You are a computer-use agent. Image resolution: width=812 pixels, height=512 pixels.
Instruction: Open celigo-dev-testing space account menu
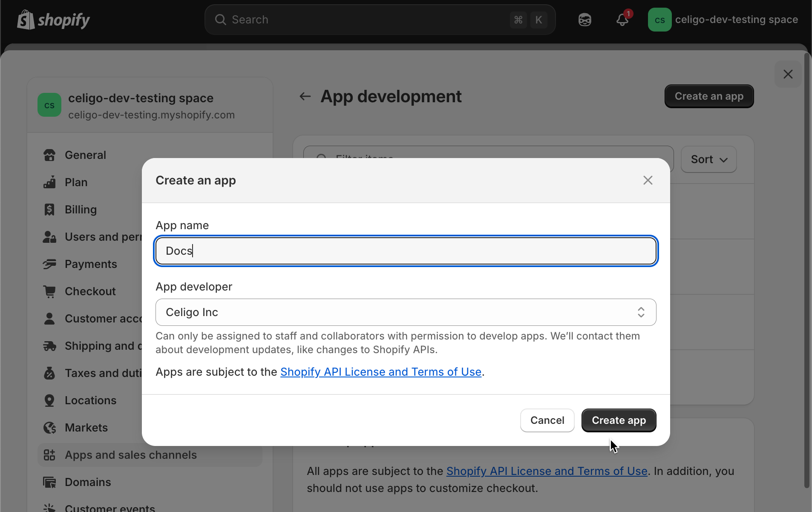coord(723,20)
